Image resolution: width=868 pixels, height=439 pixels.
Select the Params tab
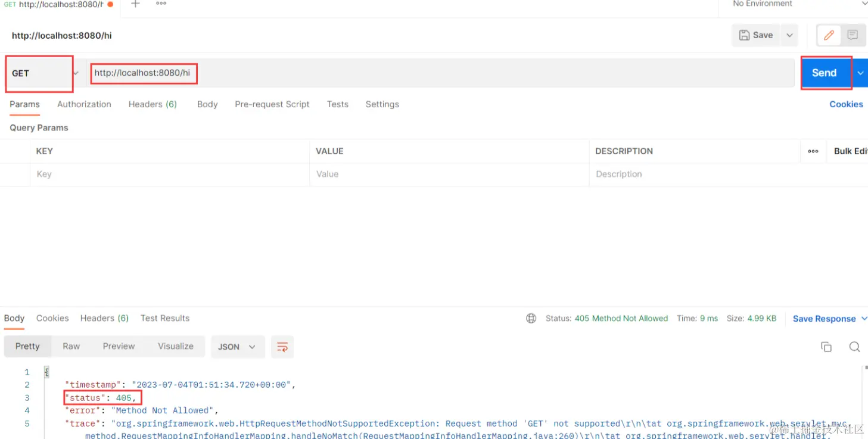(x=24, y=104)
